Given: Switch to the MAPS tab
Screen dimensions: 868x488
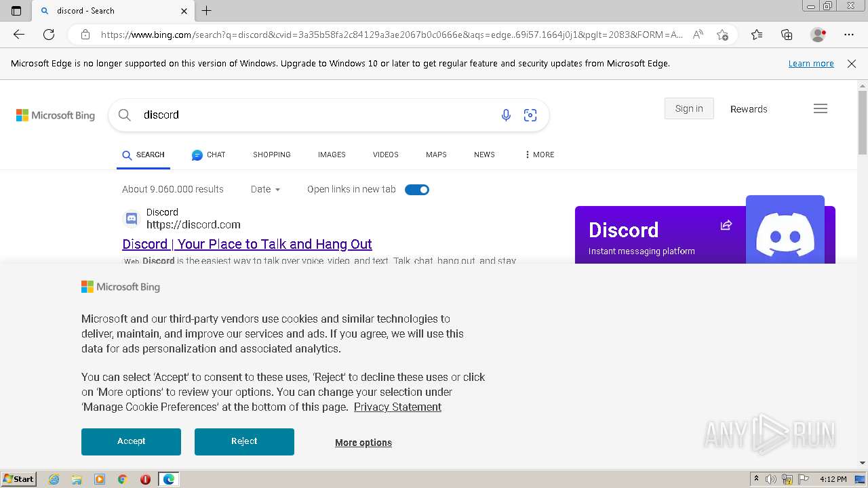Looking at the screenshot, I should (x=436, y=155).
